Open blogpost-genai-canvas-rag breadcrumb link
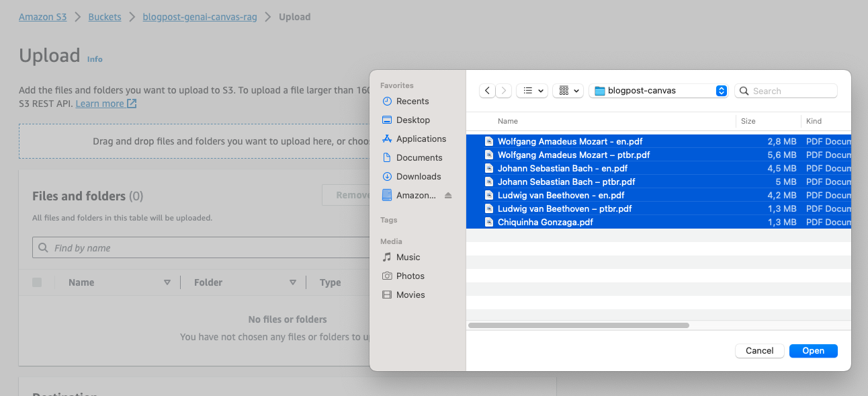 pyautogui.click(x=200, y=17)
